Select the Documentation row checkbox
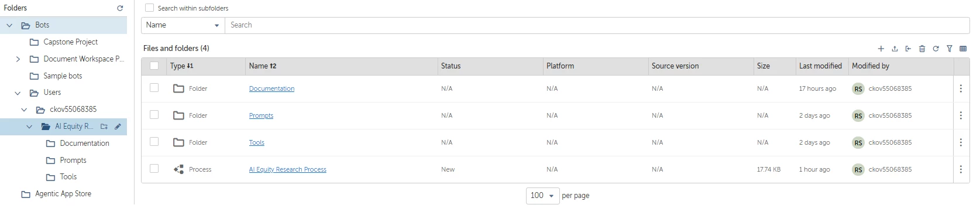980x215 pixels. click(x=154, y=87)
